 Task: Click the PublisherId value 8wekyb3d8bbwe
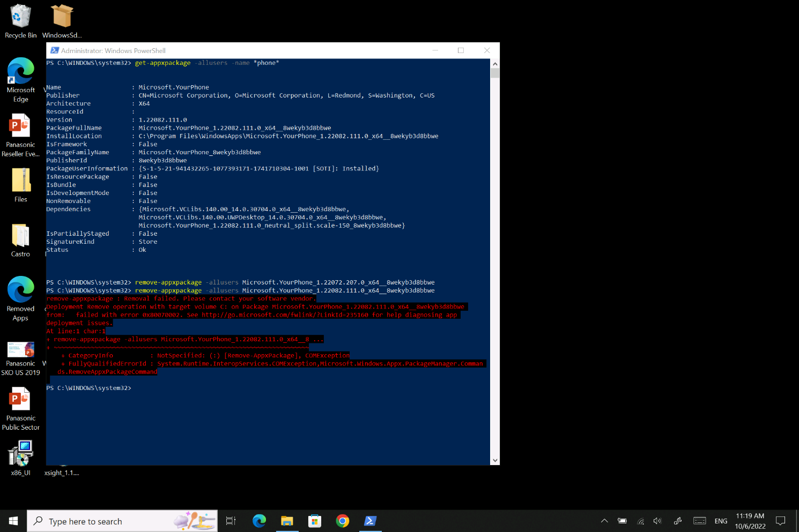[x=162, y=160]
